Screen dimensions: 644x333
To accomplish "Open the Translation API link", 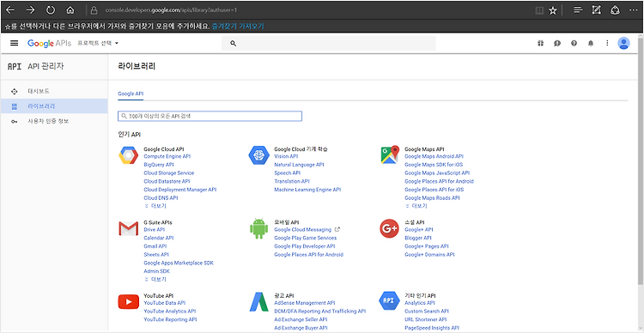I will point(292,181).
